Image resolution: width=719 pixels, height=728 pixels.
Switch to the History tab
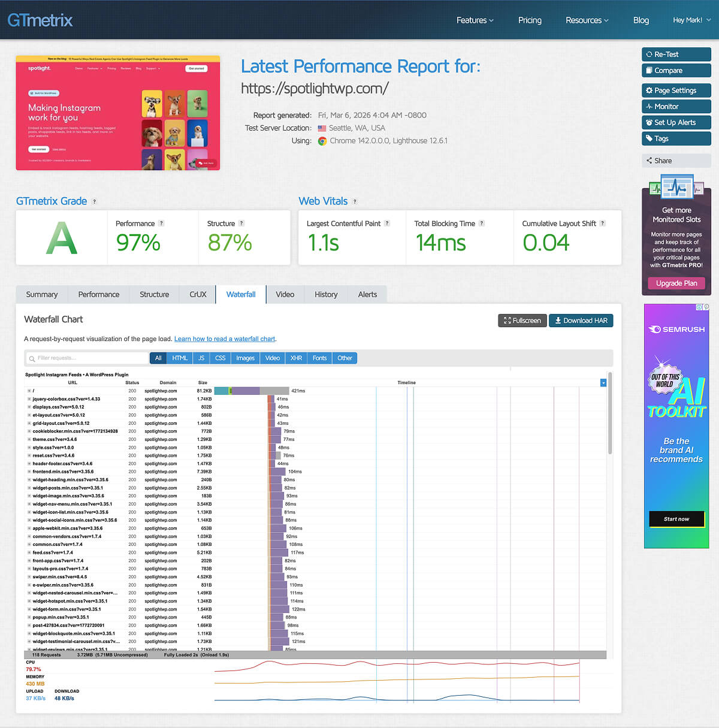(x=326, y=295)
